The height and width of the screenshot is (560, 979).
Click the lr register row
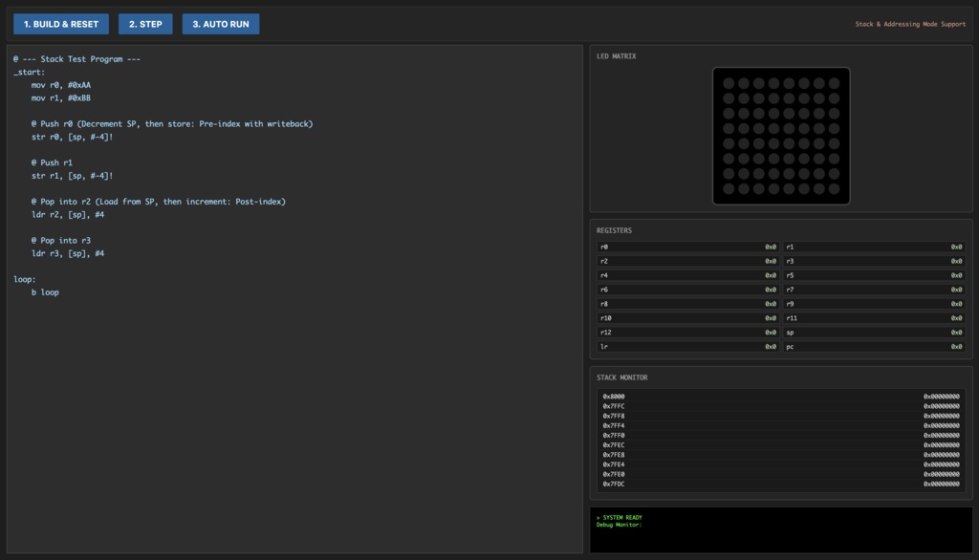[x=688, y=347]
